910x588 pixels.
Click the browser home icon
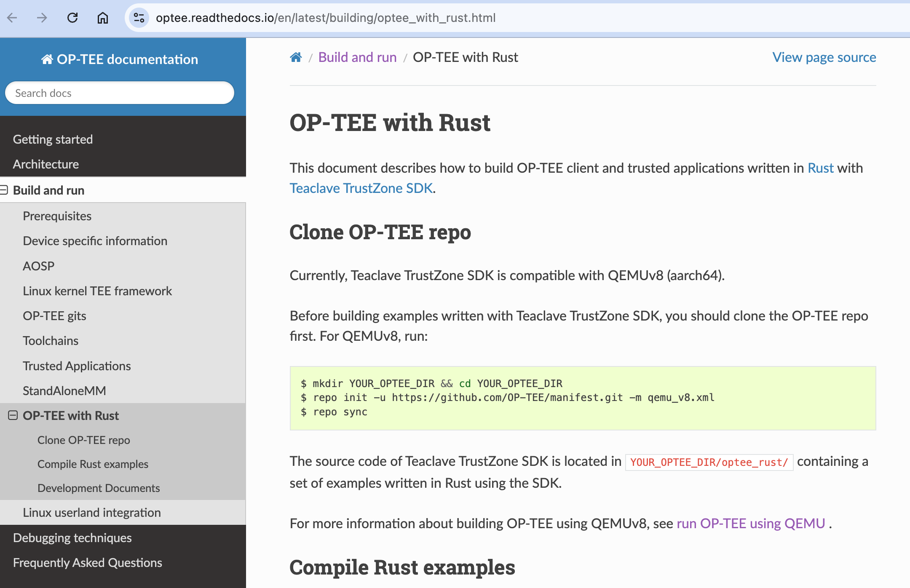(x=103, y=18)
